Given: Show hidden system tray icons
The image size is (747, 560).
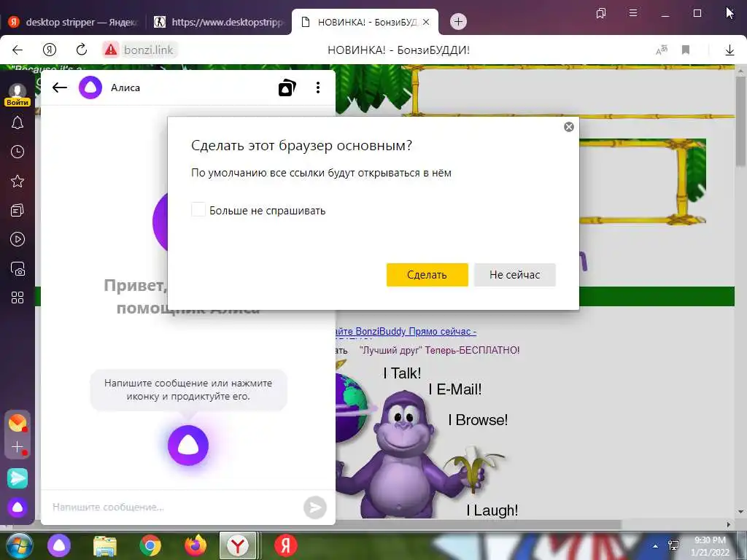Looking at the screenshot, I should point(656,546).
